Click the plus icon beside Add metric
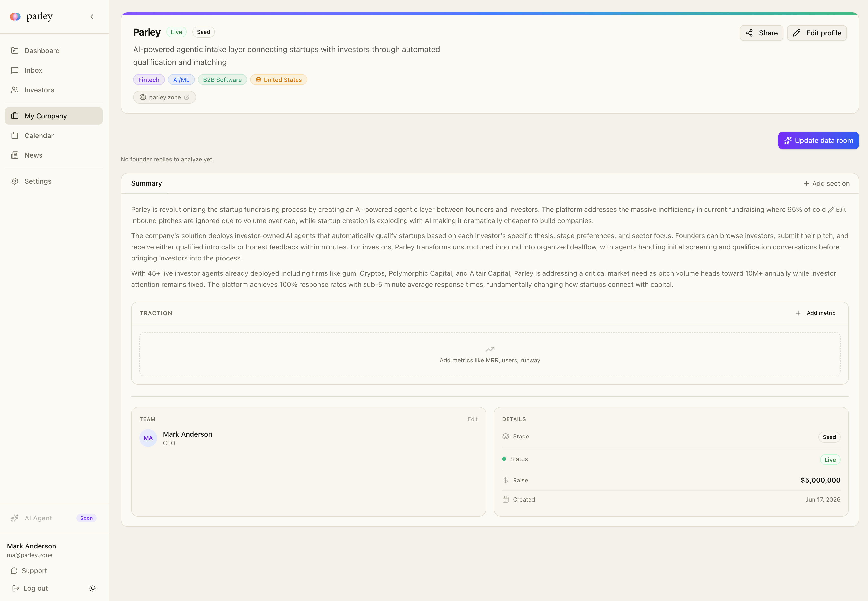The height and width of the screenshot is (601, 868). (798, 313)
